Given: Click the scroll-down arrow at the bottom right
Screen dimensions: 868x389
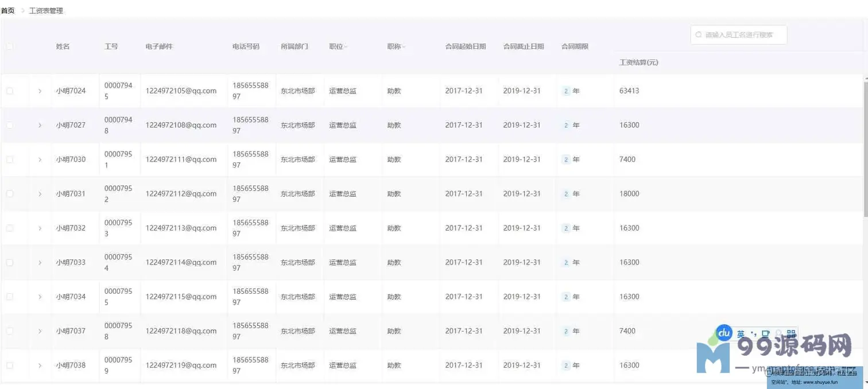Looking at the screenshot, I should click(865, 383).
